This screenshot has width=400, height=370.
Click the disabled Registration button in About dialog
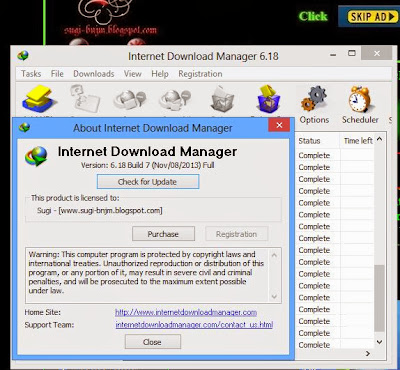click(x=236, y=234)
